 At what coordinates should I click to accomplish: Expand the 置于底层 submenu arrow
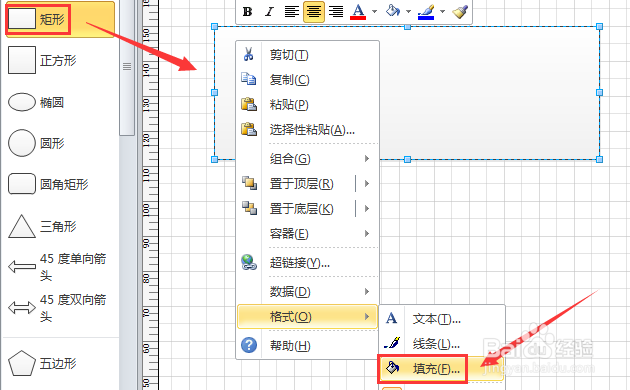click(x=367, y=208)
